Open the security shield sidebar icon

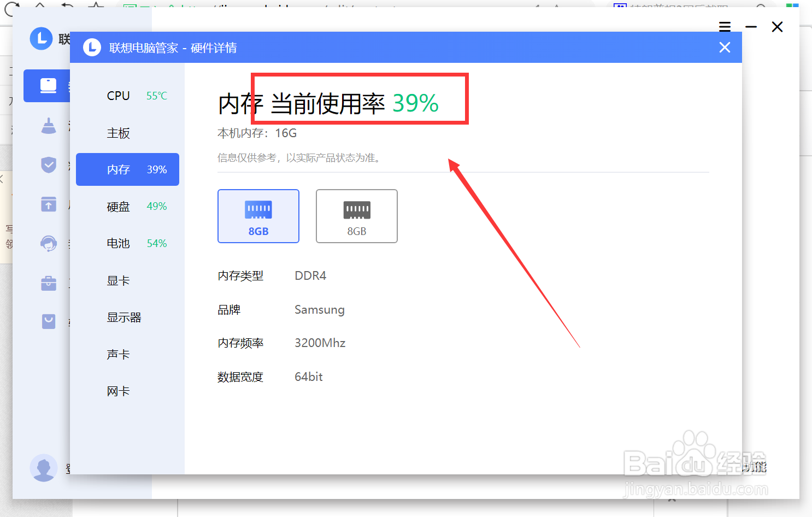49,164
